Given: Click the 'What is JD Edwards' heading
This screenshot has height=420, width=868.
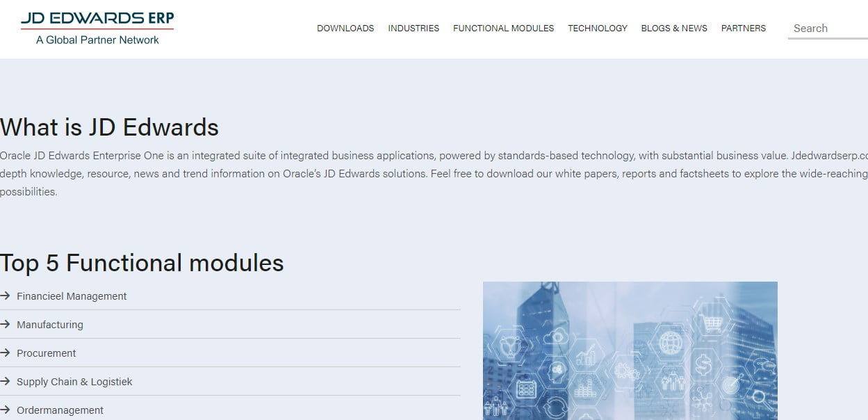Looking at the screenshot, I should (x=109, y=127).
